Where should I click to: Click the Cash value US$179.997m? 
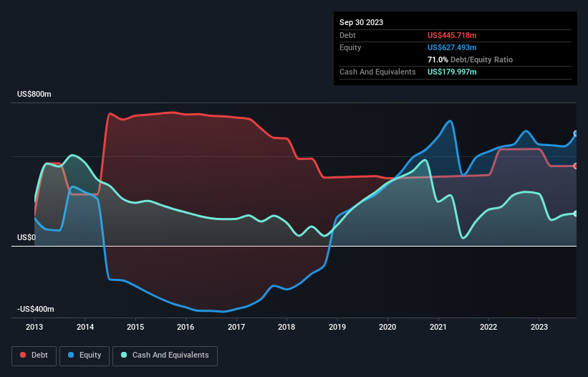pyautogui.click(x=452, y=72)
